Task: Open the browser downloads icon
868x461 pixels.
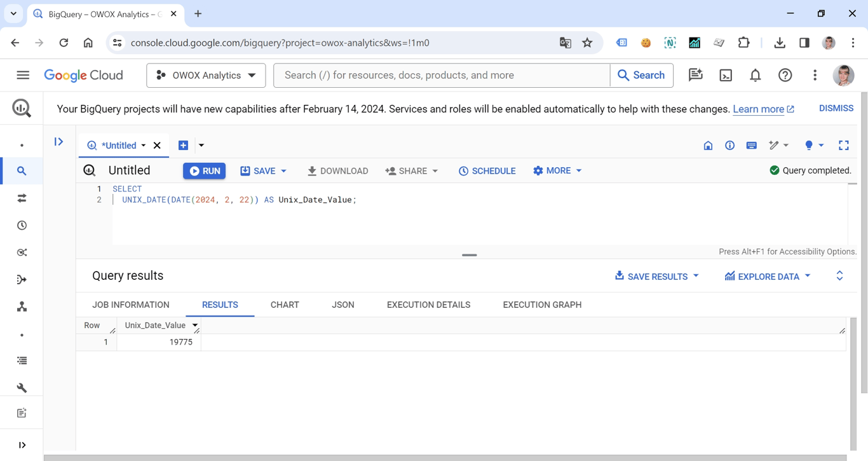Action: point(780,43)
